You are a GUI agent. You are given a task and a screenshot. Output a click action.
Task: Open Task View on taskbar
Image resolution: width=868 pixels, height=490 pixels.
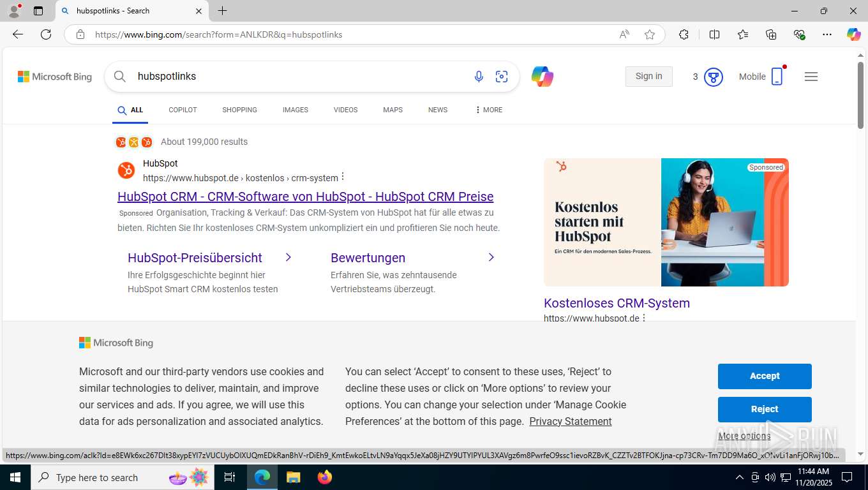pyautogui.click(x=230, y=477)
